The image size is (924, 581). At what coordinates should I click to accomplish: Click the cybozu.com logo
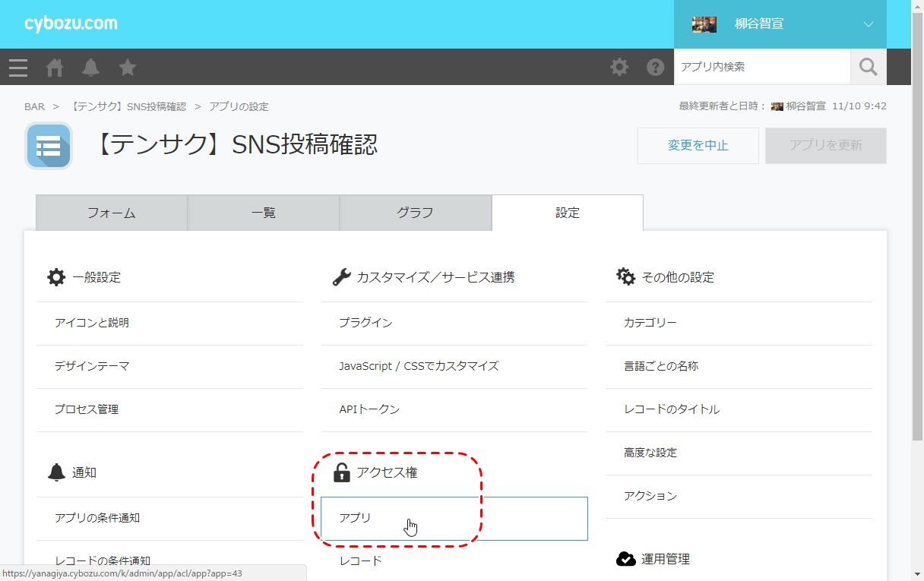click(71, 24)
